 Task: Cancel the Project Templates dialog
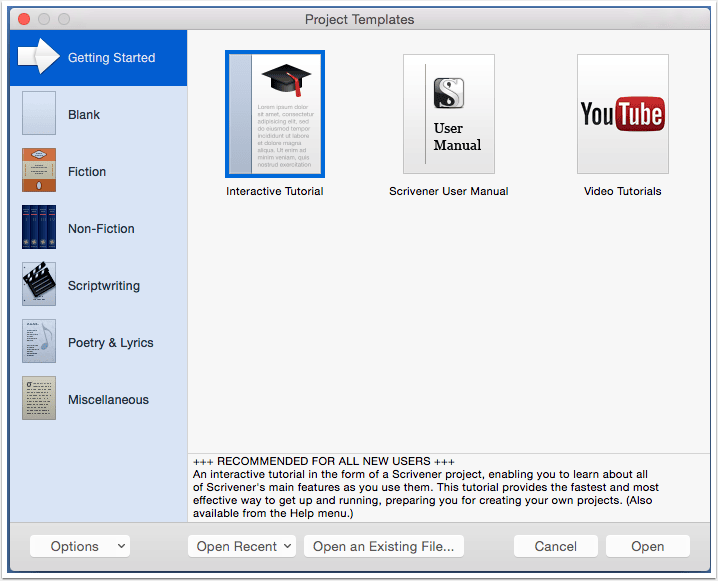pos(555,546)
